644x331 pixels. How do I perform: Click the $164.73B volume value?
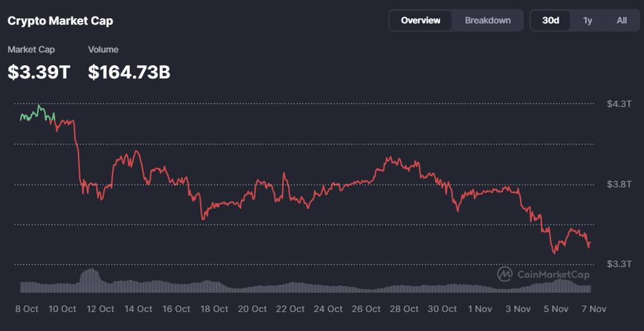129,72
